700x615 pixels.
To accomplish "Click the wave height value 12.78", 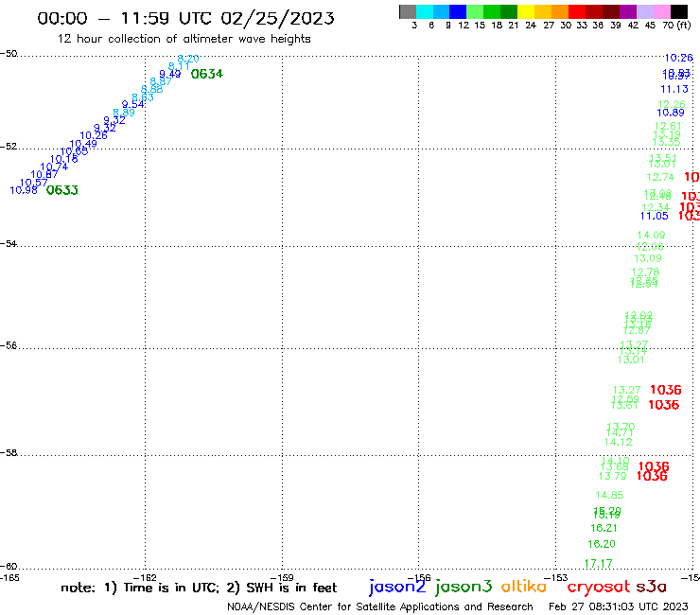I will pyautogui.click(x=645, y=272).
